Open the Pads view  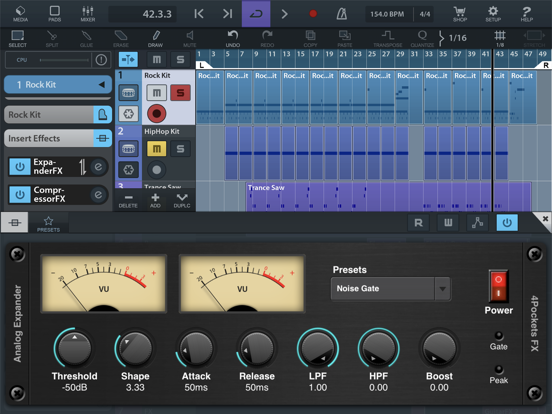[55, 14]
